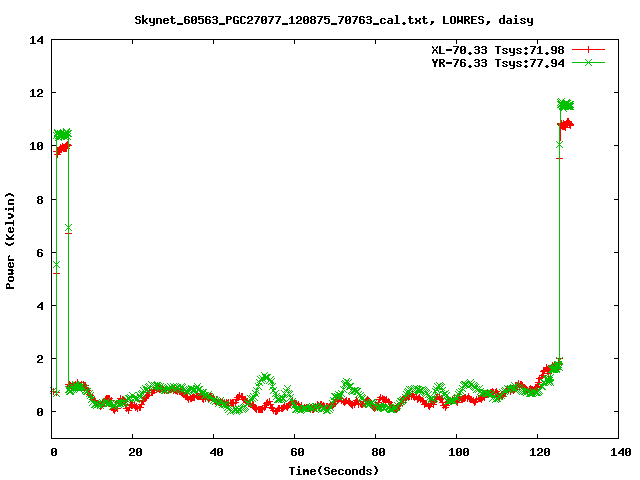Viewport: 640px width, 480px height.
Task: Click the green legend line sample
Action: point(588,62)
